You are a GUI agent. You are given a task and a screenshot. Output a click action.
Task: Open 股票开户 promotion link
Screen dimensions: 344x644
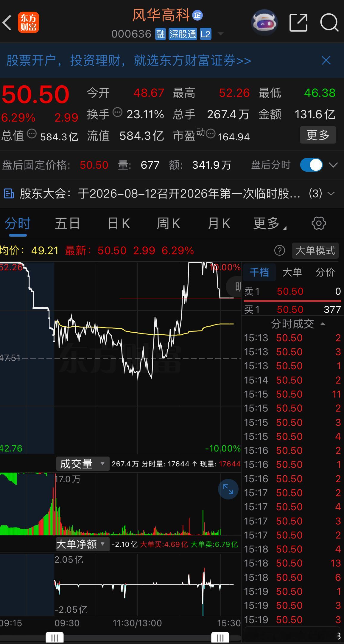[x=129, y=60]
